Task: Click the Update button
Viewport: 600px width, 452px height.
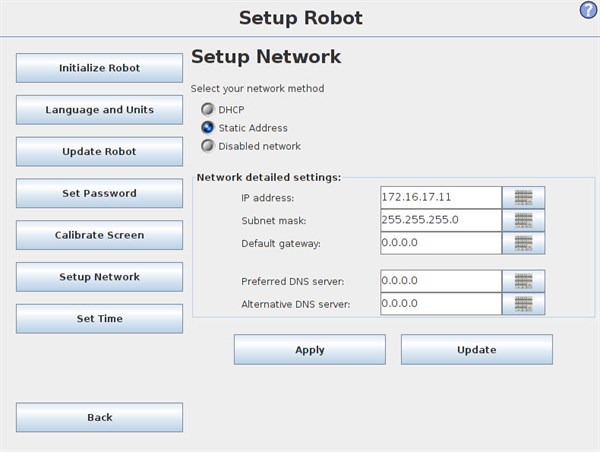Action: coord(477,349)
